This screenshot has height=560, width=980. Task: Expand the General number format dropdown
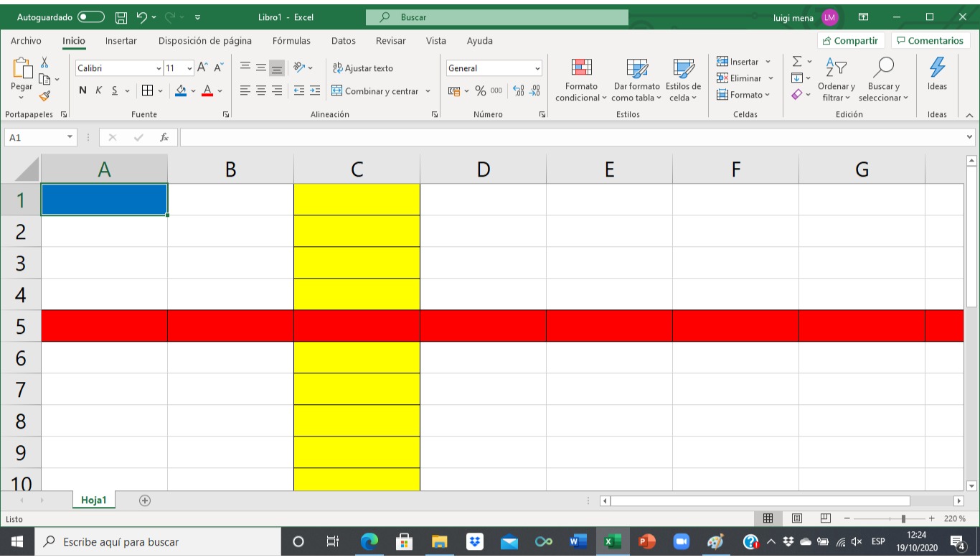(537, 68)
